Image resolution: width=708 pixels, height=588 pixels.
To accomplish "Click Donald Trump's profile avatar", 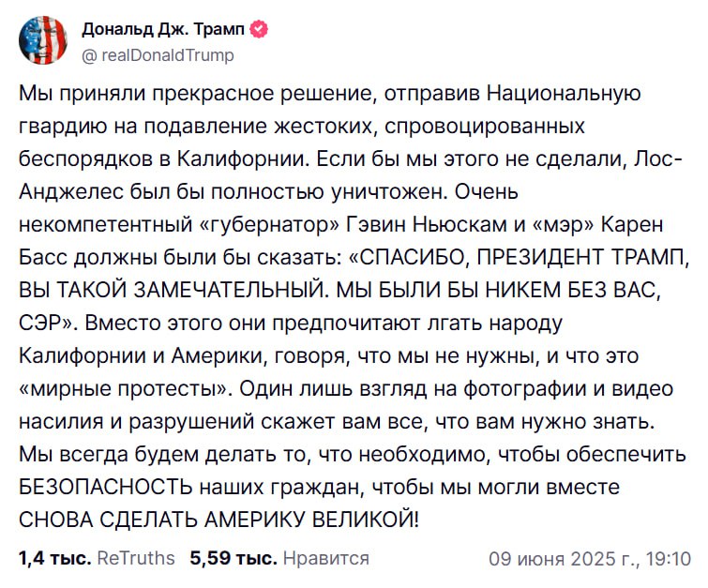I will pyautogui.click(x=42, y=40).
